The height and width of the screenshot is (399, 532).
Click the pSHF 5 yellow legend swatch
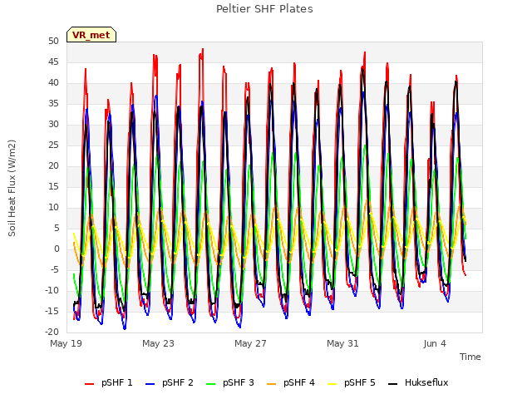(332, 384)
